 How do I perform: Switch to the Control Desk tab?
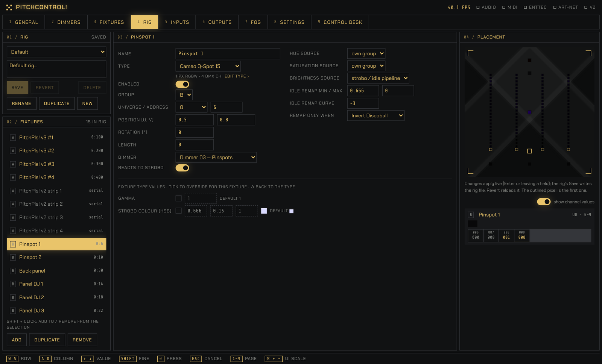pyautogui.click(x=340, y=22)
